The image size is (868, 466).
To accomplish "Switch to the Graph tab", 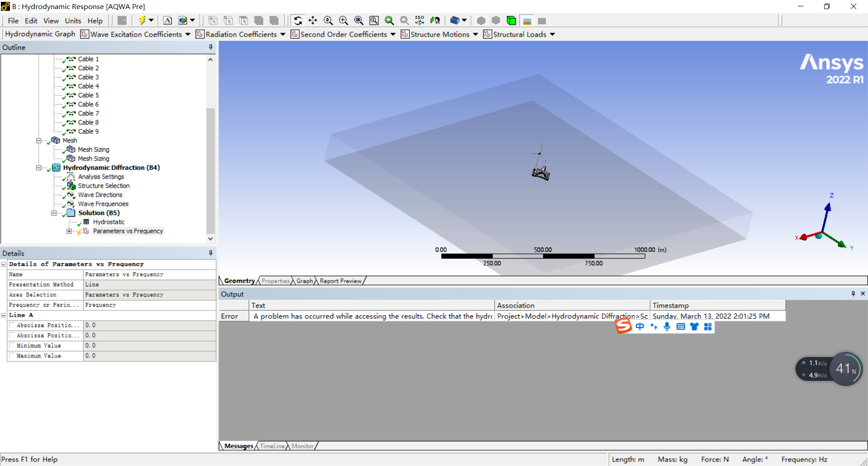I will pos(305,281).
